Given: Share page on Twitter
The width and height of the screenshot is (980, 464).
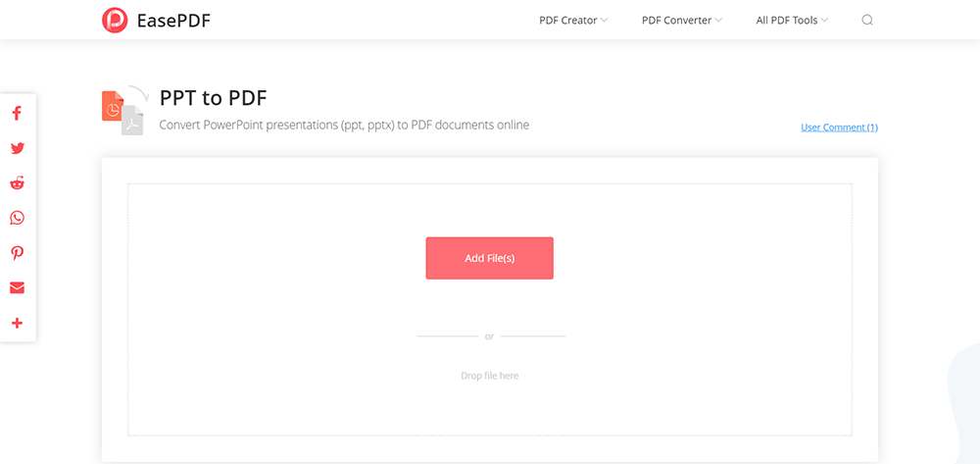Looking at the screenshot, I should point(17,149).
